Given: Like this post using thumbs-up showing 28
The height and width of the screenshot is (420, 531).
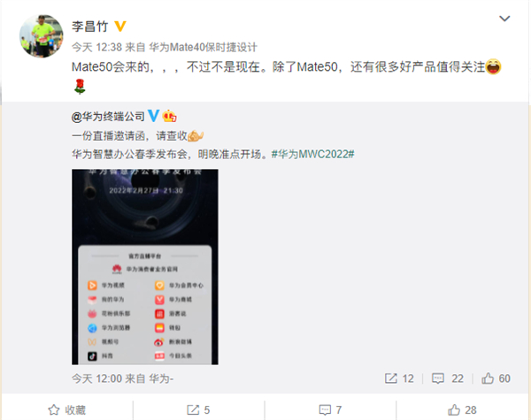Looking at the screenshot, I should (462, 410).
